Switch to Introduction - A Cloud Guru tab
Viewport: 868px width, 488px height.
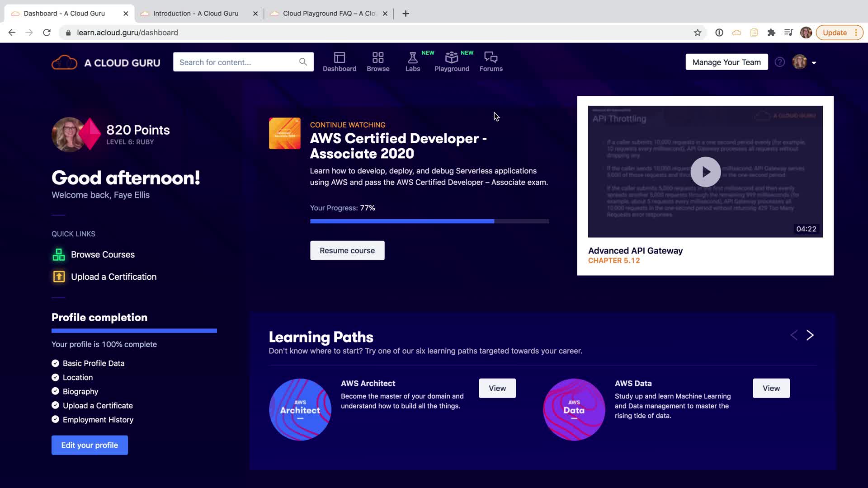[x=195, y=14]
